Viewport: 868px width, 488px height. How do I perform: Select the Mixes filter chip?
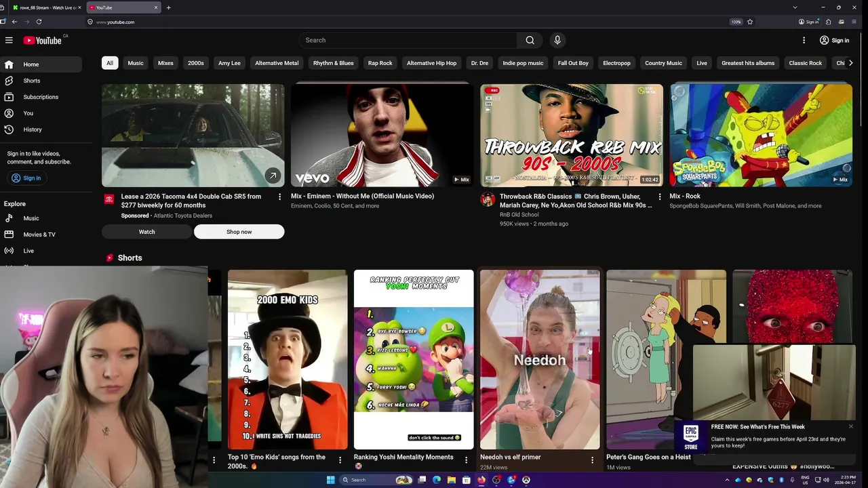click(165, 63)
